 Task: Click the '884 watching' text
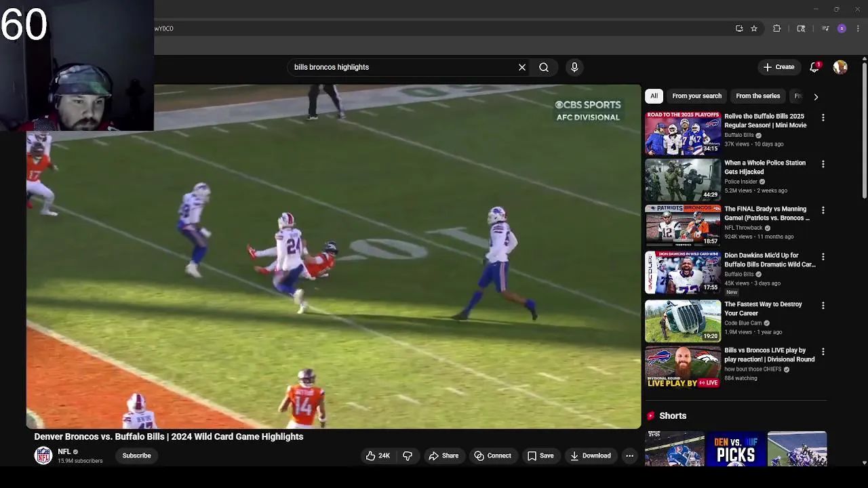click(741, 378)
